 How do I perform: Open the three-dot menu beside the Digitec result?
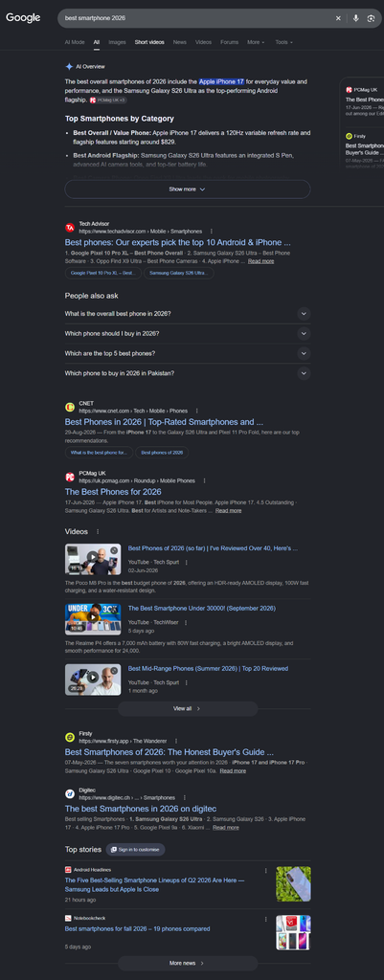pyautogui.click(x=185, y=797)
